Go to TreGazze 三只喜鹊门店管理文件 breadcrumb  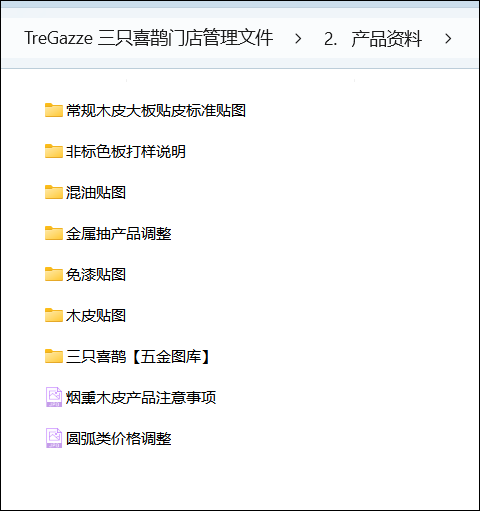pyautogui.click(x=149, y=38)
